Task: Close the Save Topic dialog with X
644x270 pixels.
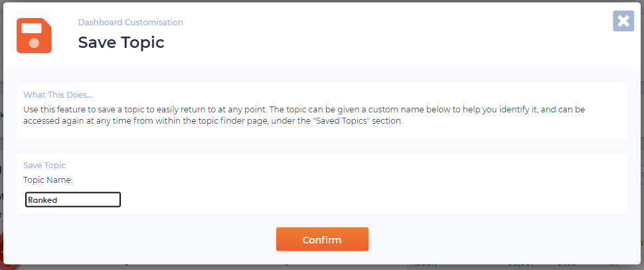Action: pyautogui.click(x=623, y=21)
